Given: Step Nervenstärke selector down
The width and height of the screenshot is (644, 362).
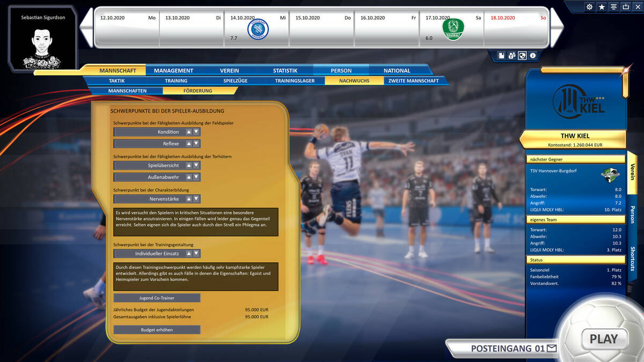Looking at the screenshot, I should [x=196, y=198].
